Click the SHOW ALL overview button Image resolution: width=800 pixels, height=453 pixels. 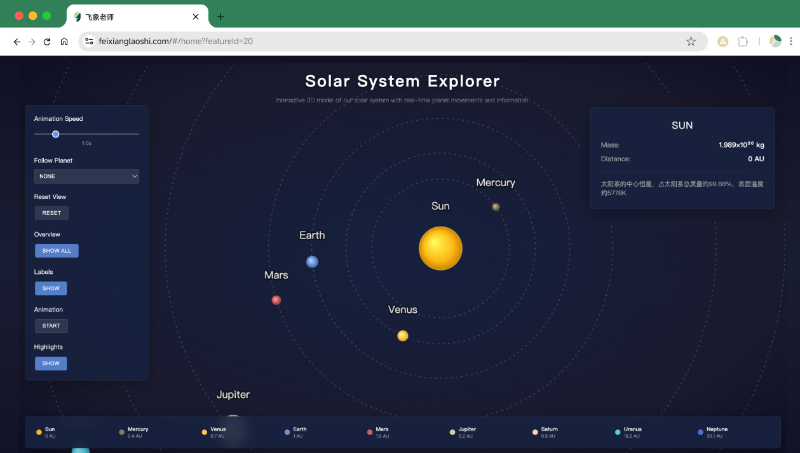56,251
